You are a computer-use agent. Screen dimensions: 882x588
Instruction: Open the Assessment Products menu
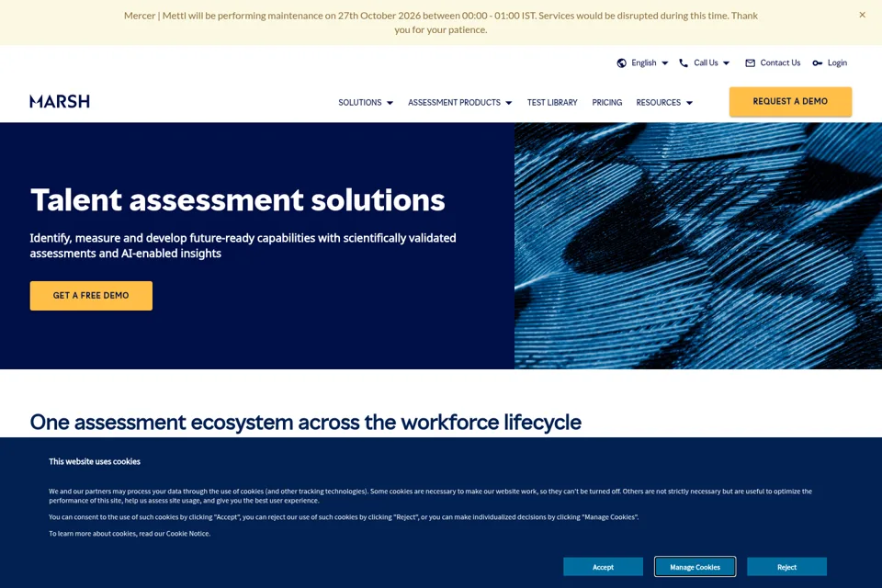[x=454, y=102]
